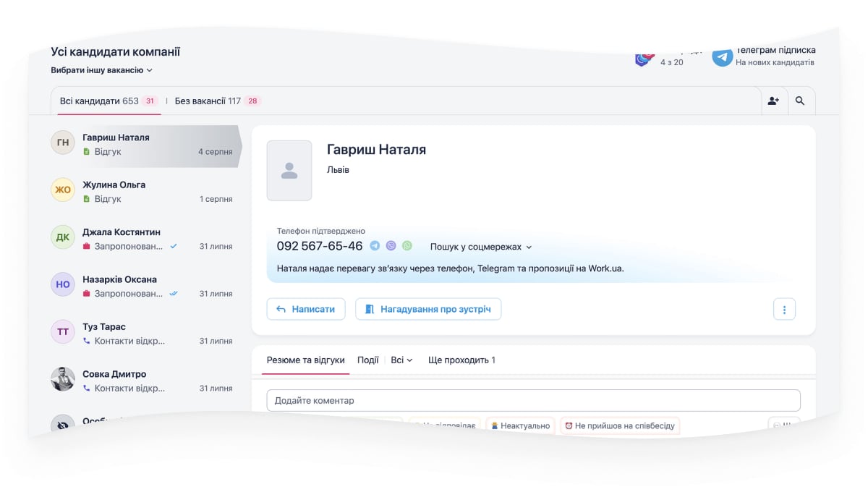Screen dimensions: 868x492
Task: Open the Події tab
Action: 367,360
